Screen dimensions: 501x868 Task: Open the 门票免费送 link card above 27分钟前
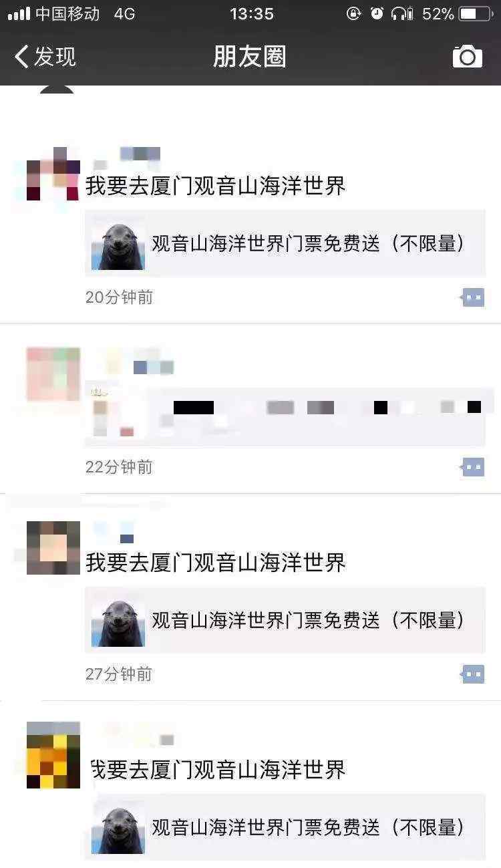coord(285,621)
